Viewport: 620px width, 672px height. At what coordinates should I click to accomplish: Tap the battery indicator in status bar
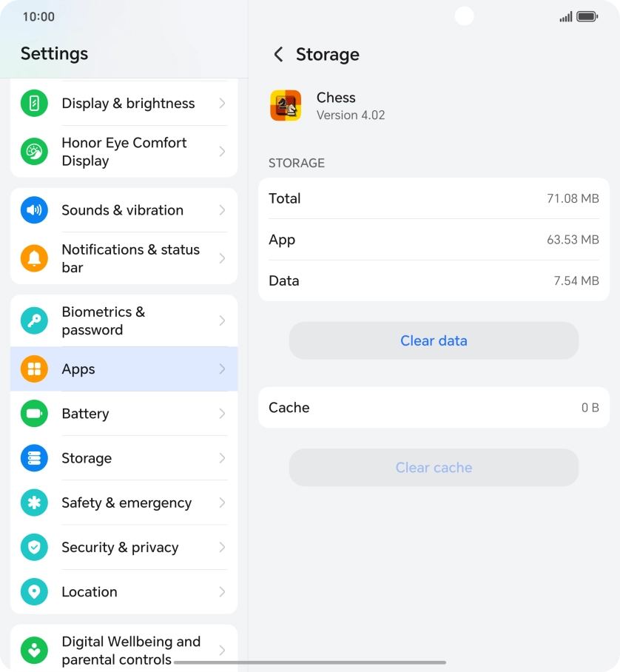pyautogui.click(x=587, y=16)
